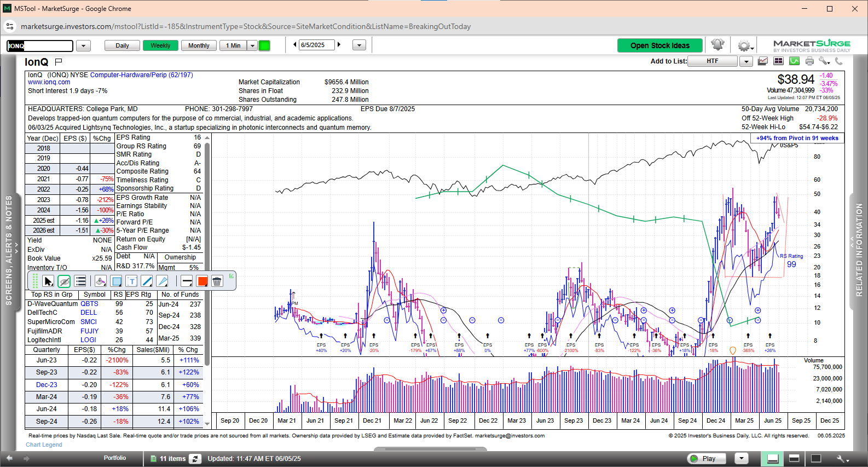Open the www.ionq.com website link
This screenshot has width=868, height=467.
[49, 82]
